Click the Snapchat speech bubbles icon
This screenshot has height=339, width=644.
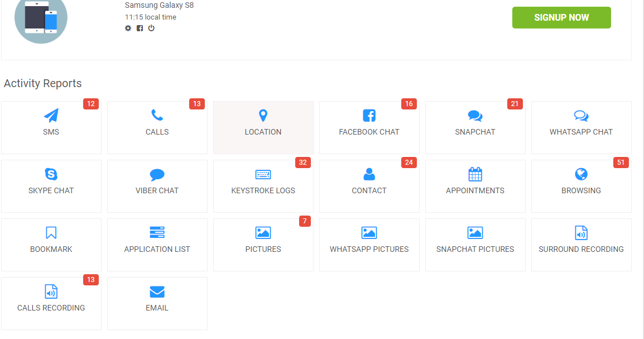(x=475, y=116)
